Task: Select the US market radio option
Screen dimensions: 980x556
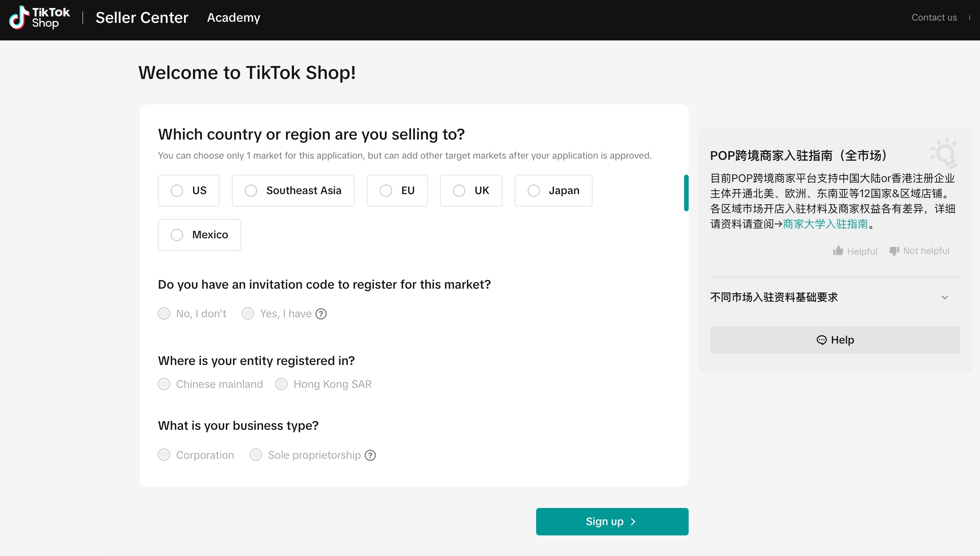Action: (x=177, y=191)
